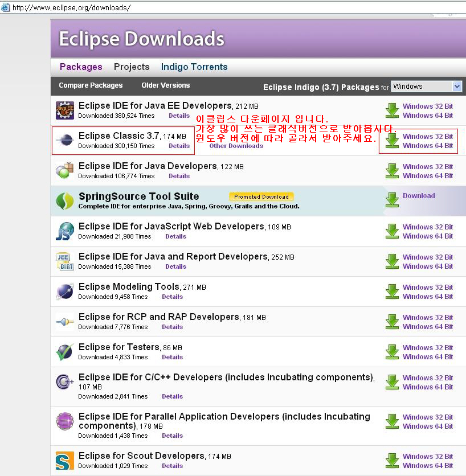Download C/C++ Developers Windows 64 Bit

428,387
